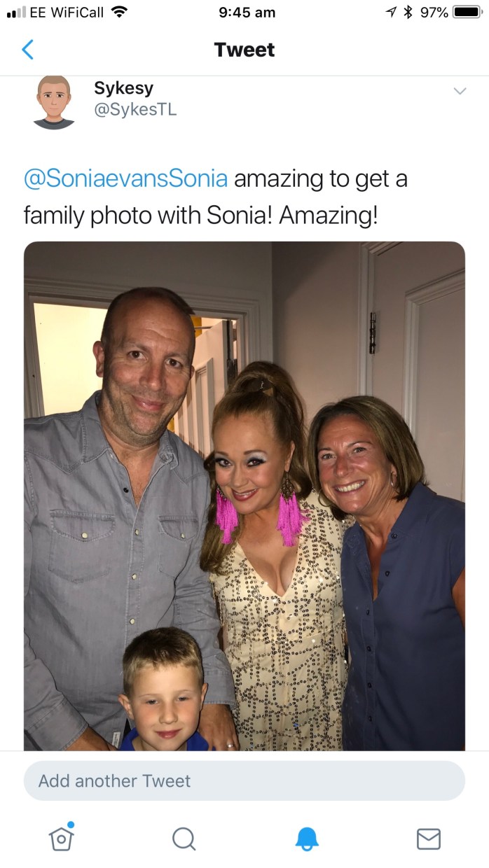Tap Sykesy's cartoon profile avatar
The width and height of the screenshot is (489, 868).
[x=54, y=102]
